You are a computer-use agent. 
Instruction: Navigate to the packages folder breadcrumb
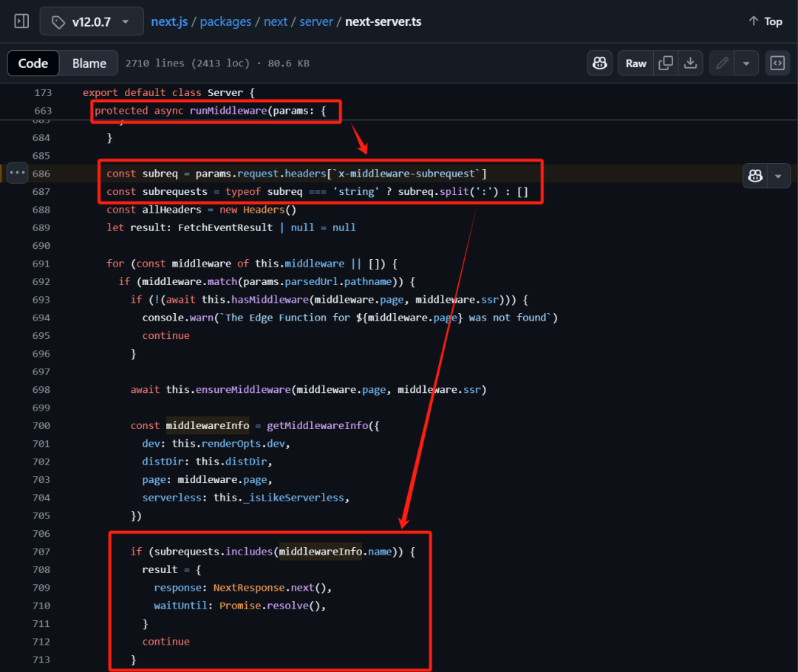(226, 21)
